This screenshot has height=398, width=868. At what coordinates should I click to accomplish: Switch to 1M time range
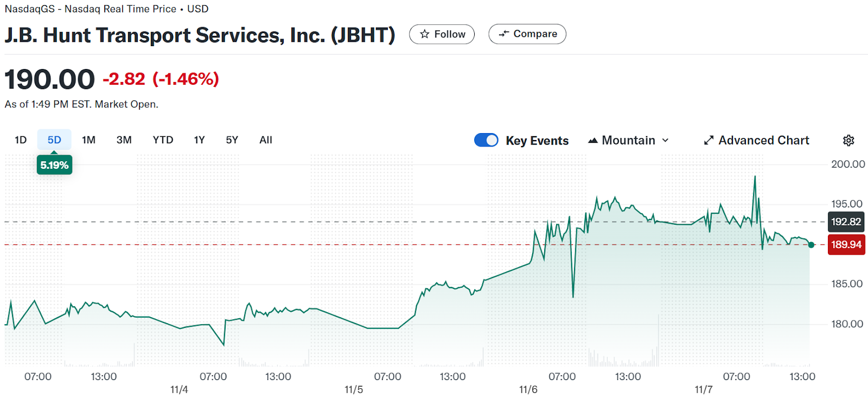(88, 140)
